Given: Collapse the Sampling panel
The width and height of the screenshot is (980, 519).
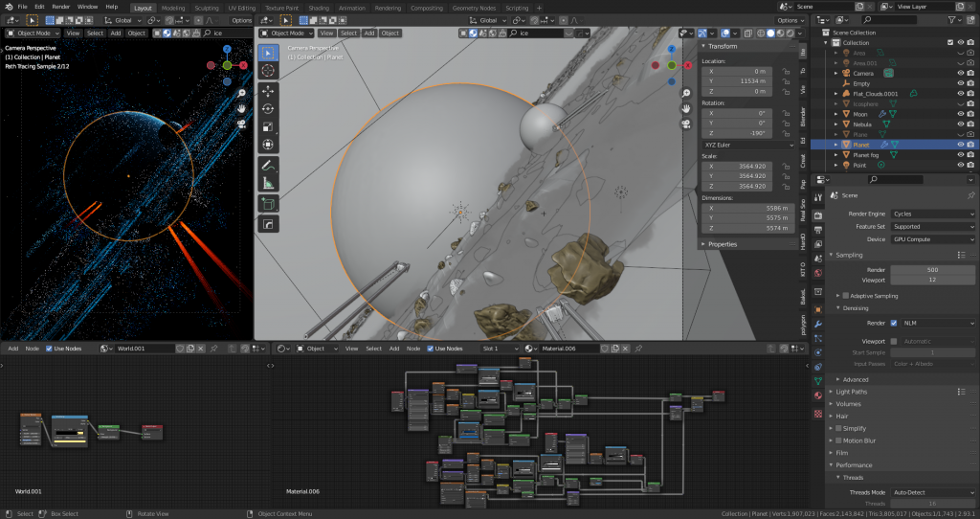Looking at the screenshot, I should pyautogui.click(x=849, y=255).
